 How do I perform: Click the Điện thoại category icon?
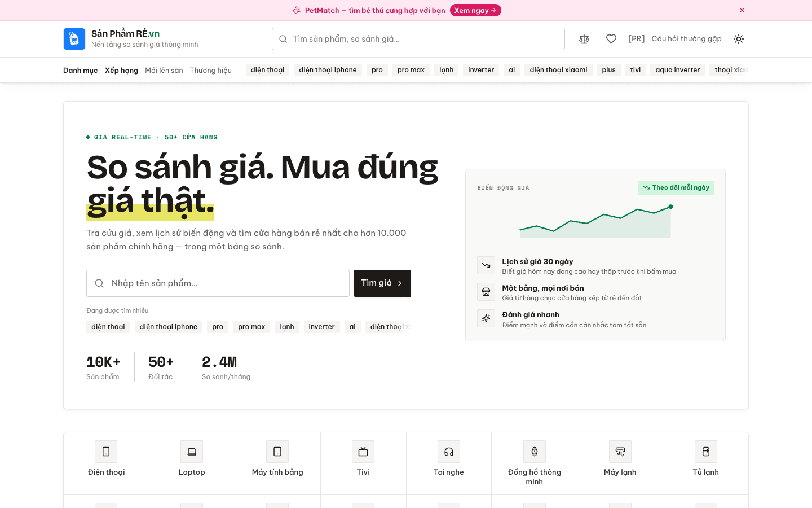click(106, 452)
